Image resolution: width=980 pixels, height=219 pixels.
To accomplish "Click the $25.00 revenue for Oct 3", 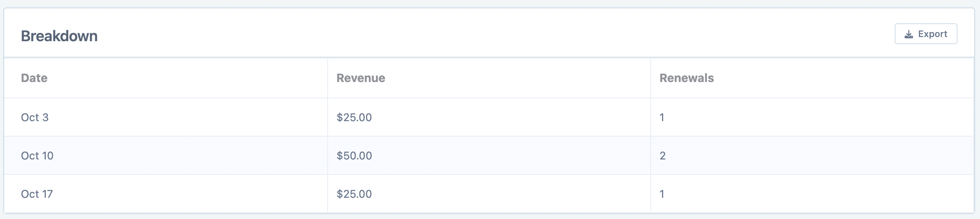I will [354, 117].
